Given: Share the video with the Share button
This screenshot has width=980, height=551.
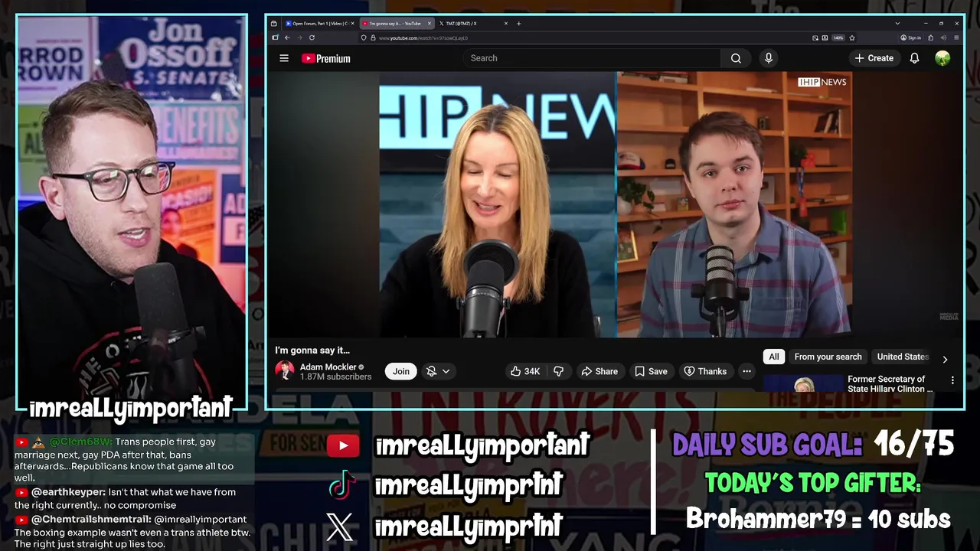Looking at the screenshot, I should pyautogui.click(x=599, y=371).
